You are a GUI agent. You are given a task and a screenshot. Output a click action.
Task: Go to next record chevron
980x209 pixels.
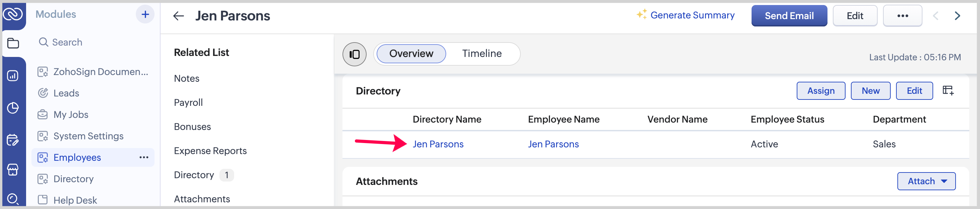(957, 16)
